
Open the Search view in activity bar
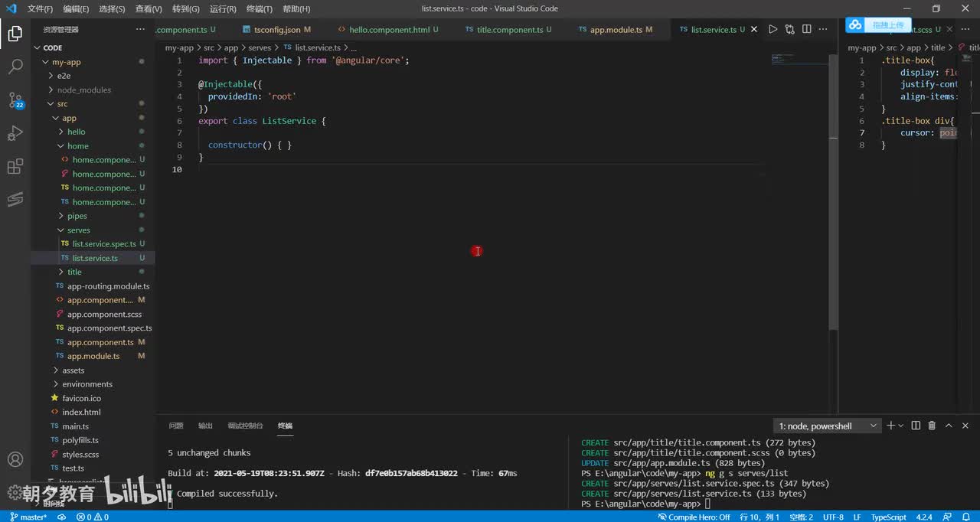click(15, 67)
